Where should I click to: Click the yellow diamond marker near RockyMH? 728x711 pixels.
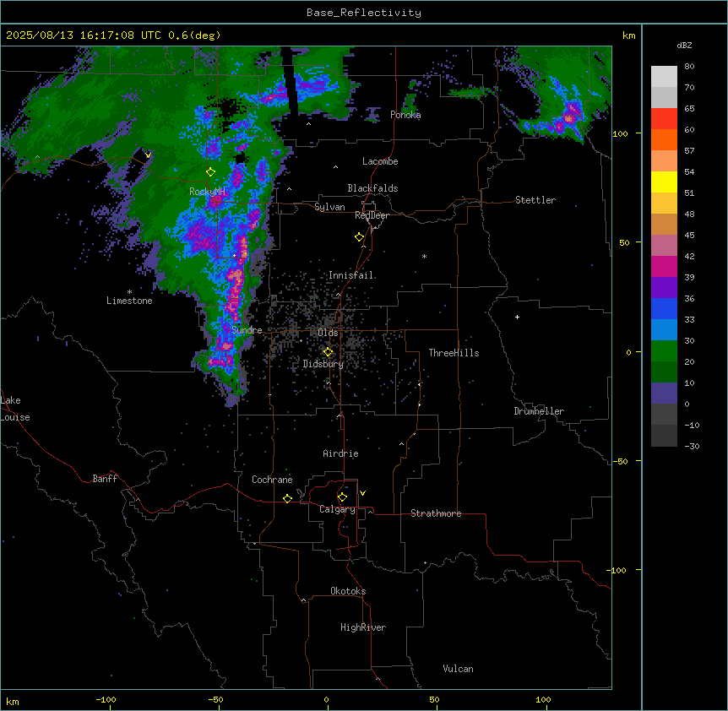tap(211, 172)
